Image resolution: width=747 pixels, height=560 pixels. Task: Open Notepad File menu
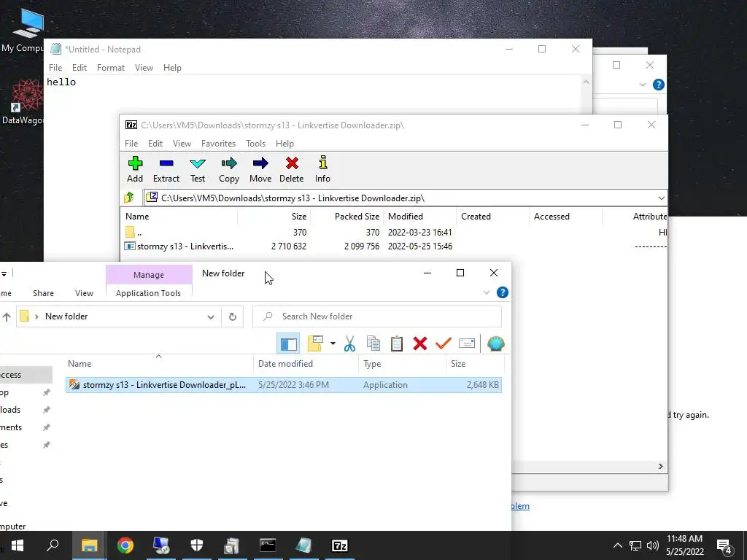tap(55, 68)
